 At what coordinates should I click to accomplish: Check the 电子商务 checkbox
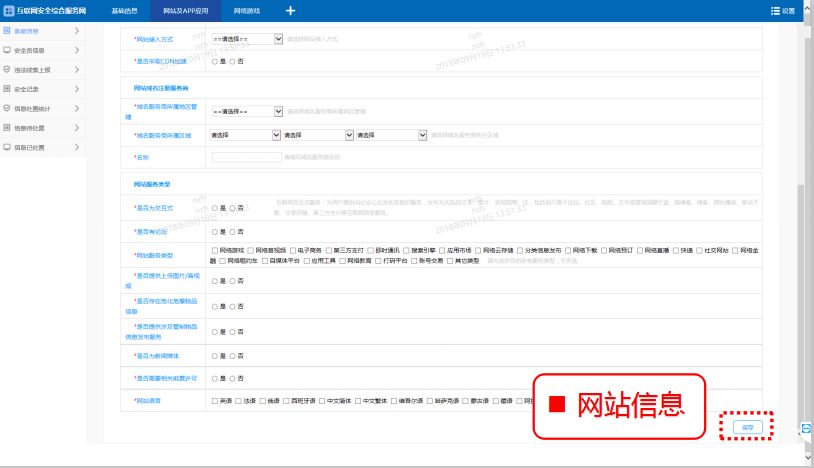click(293, 251)
